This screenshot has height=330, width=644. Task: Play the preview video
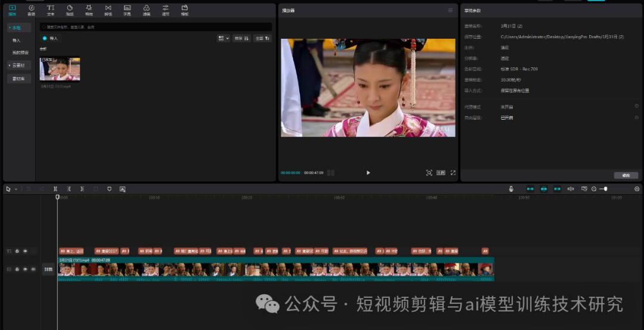pyautogui.click(x=368, y=173)
